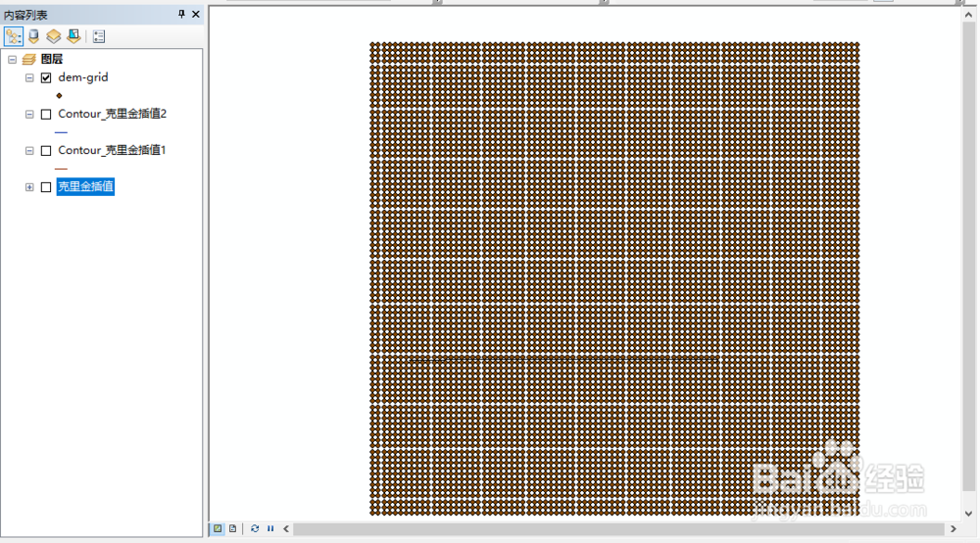Image resolution: width=980 pixels, height=543 pixels.
Task: Select List By Drawing Order icon
Action: (x=13, y=36)
